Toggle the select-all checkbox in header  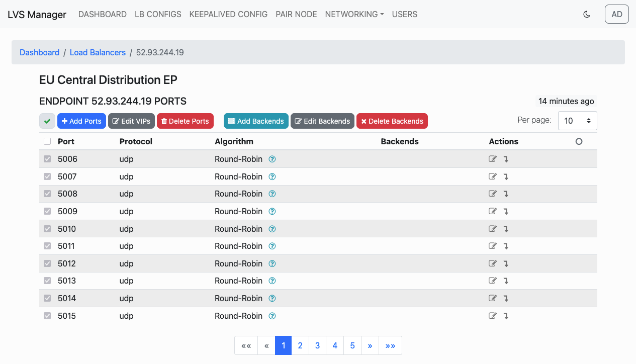(47, 142)
